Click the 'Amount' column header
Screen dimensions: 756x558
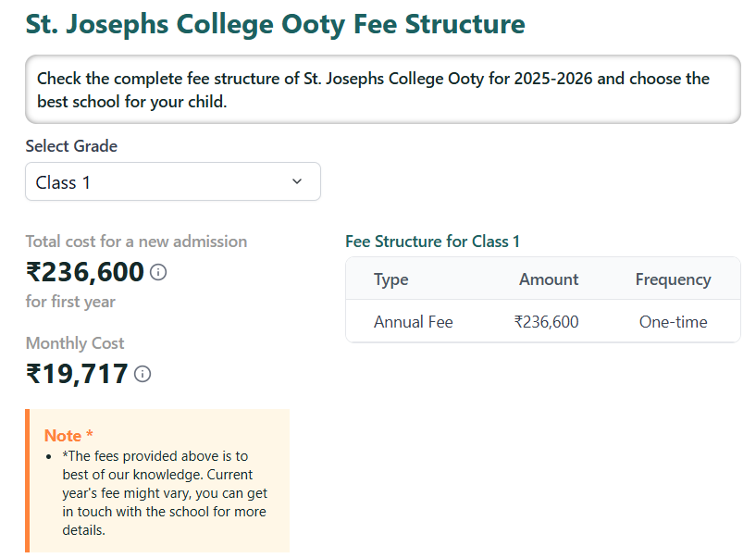click(x=549, y=279)
